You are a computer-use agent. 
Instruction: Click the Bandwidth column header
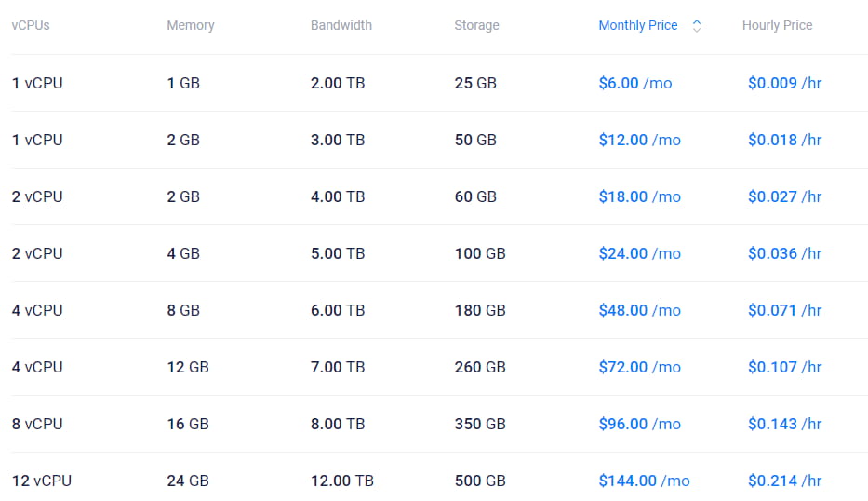coord(341,26)
